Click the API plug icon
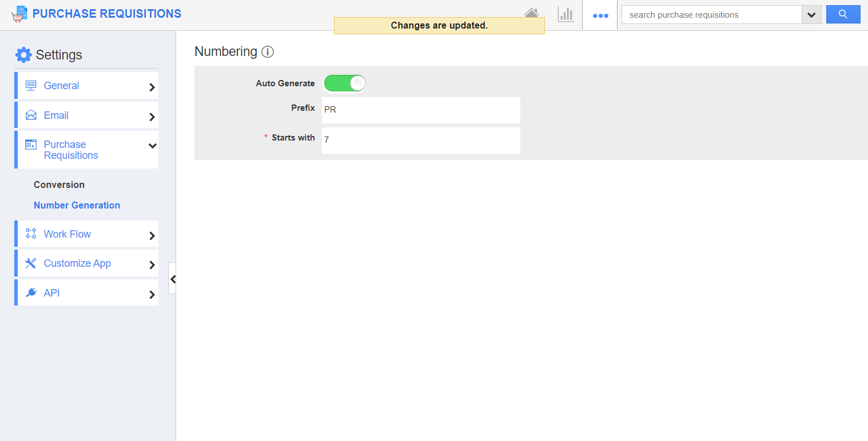Image resolution: width=868 pixels, height=441 pixels. 31,293
